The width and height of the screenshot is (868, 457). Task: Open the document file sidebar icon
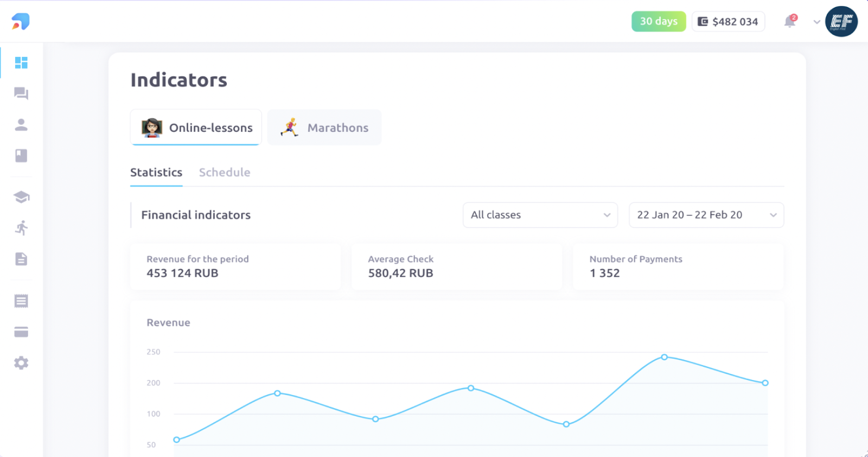21,259
